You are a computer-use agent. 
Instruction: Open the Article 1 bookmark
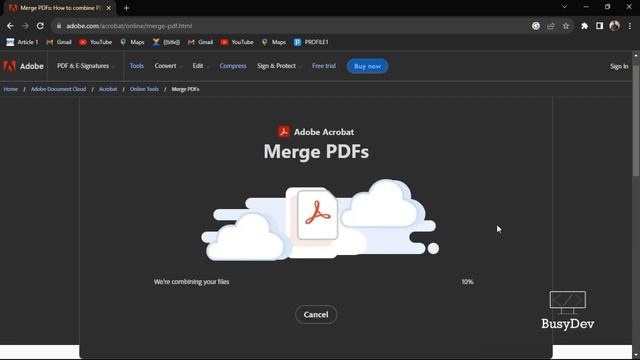pos(22,42)
